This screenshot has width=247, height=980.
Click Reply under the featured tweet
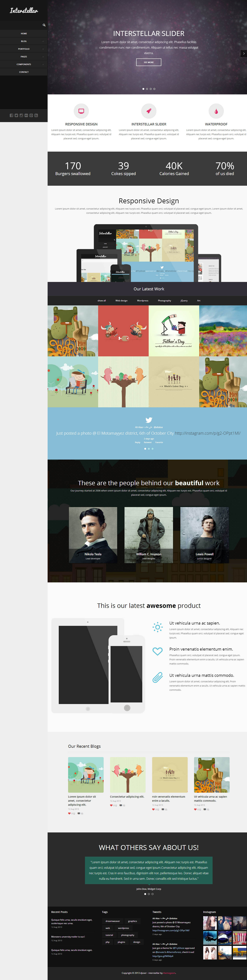click(138, 443)
